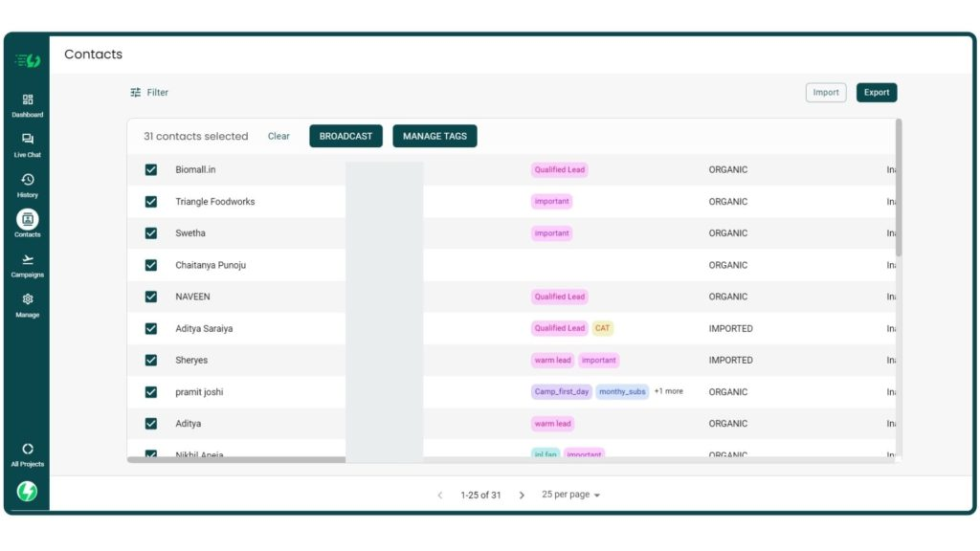Untick the pramit joshi checkbox
The image size is (980, 551).
coord(151,392)
